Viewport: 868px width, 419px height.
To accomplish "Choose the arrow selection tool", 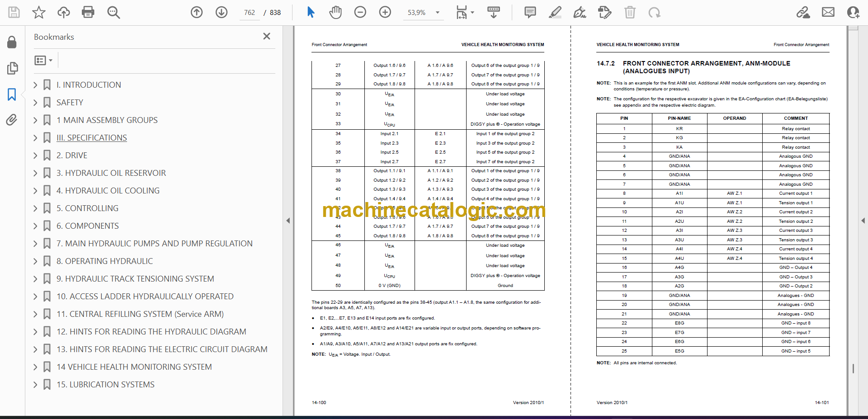I will point(311,12).
